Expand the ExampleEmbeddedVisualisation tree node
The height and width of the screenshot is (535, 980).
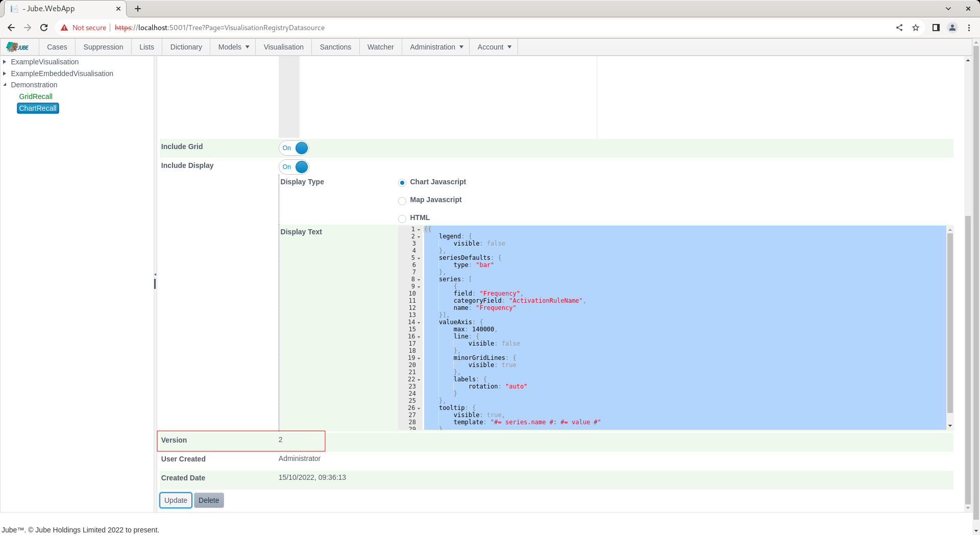click(x=5, y=74)
